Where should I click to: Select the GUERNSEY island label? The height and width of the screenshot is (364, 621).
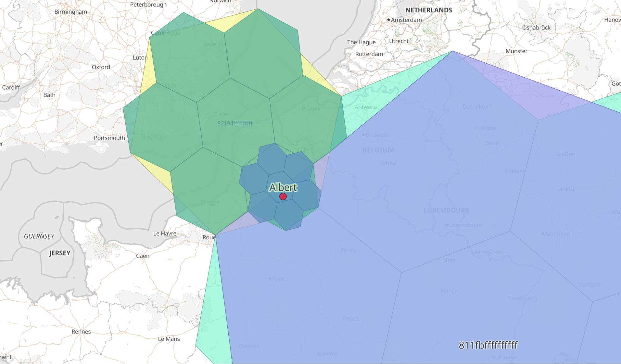tap(39, 236)
